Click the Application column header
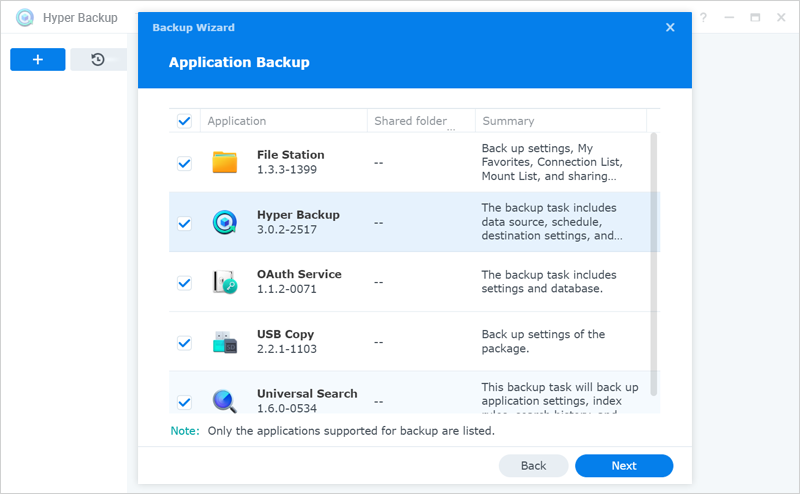This screenshot has height=494, width=800. coord(284,121)
